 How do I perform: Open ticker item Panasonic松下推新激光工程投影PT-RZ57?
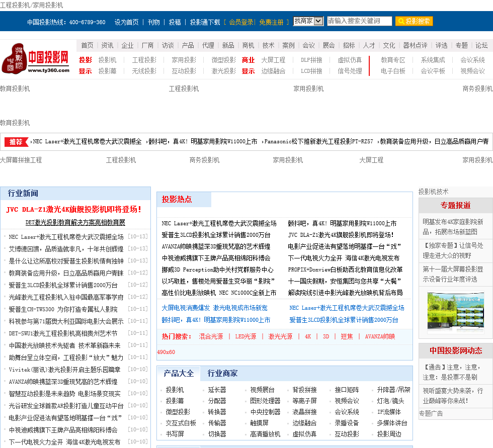click(x=318, y=141)
